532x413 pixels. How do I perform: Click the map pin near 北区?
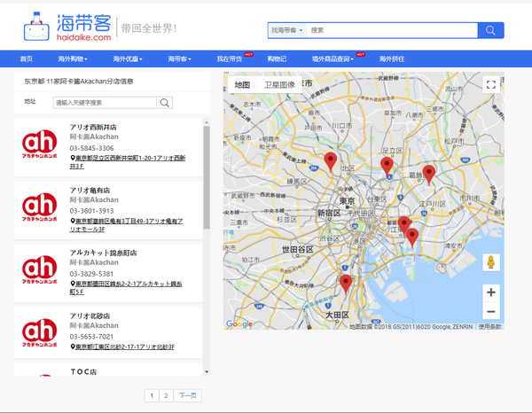click(x=331, y=161)
